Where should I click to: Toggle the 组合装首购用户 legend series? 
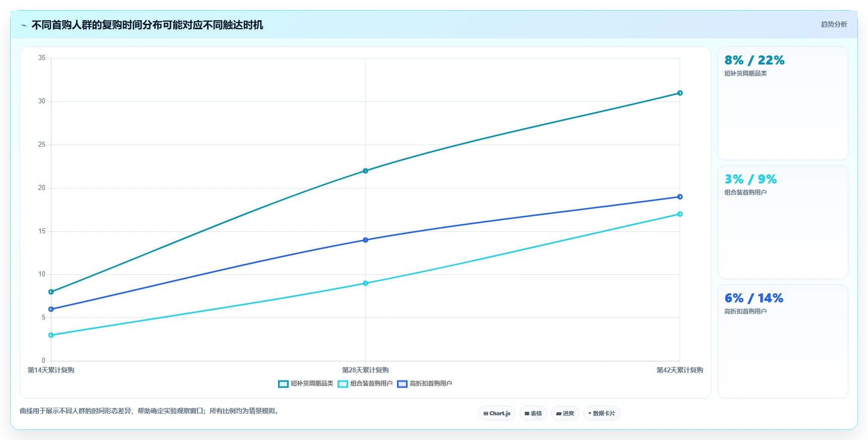coord(365,384)
